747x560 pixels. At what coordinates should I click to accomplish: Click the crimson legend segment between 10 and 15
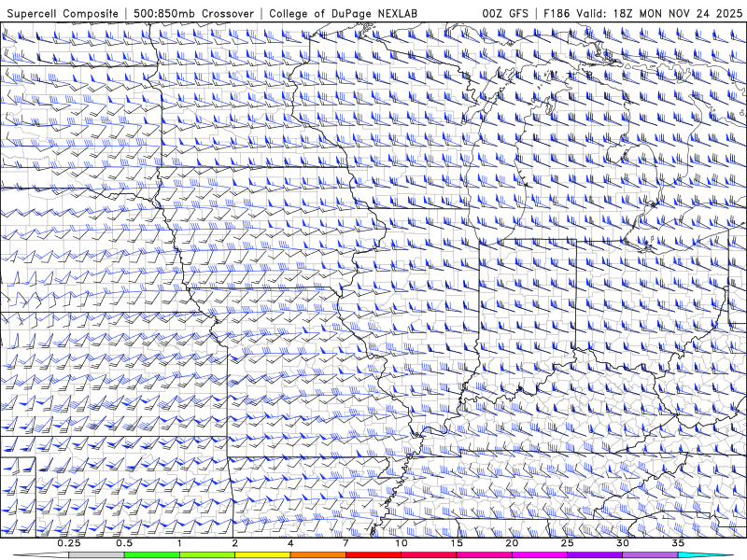429,555
